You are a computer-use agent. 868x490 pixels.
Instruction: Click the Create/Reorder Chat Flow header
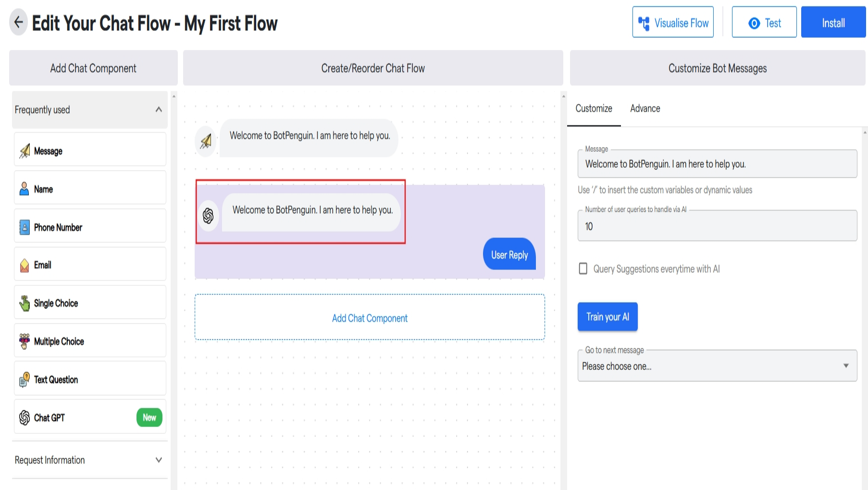[x=373, y=68]
